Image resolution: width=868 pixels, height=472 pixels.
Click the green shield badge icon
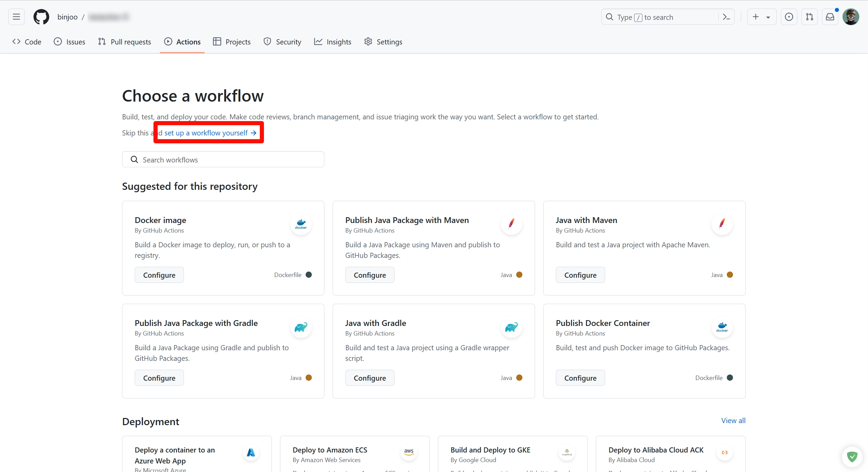coord(852,456)
